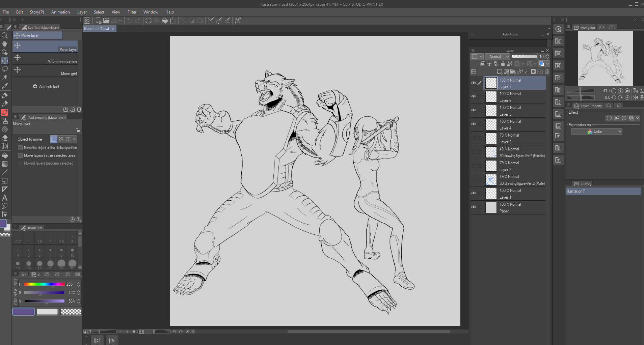Select the Text tool

tap(5, 198)
